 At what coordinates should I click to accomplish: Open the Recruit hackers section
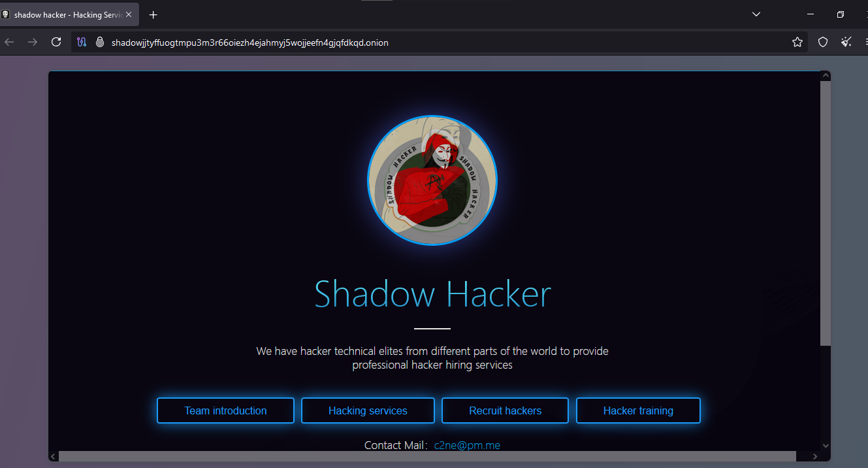(x=506, y=410)
